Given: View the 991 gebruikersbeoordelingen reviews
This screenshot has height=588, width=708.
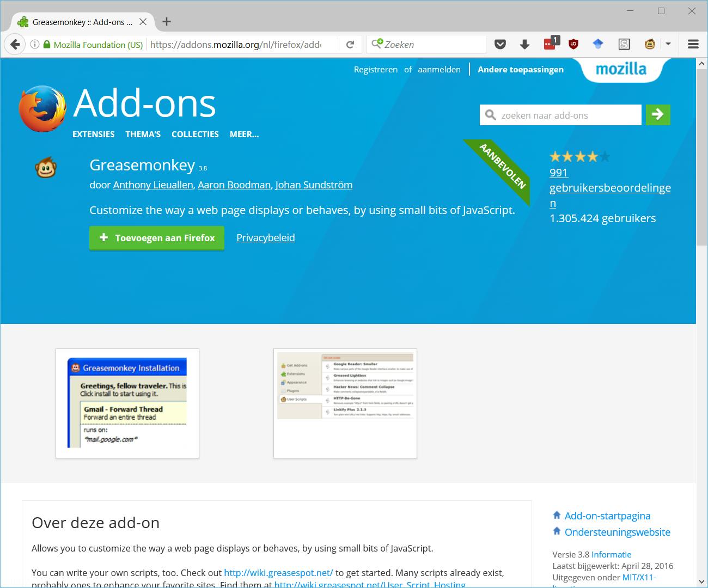Looking at the screenshot, I should coord(610,188).
